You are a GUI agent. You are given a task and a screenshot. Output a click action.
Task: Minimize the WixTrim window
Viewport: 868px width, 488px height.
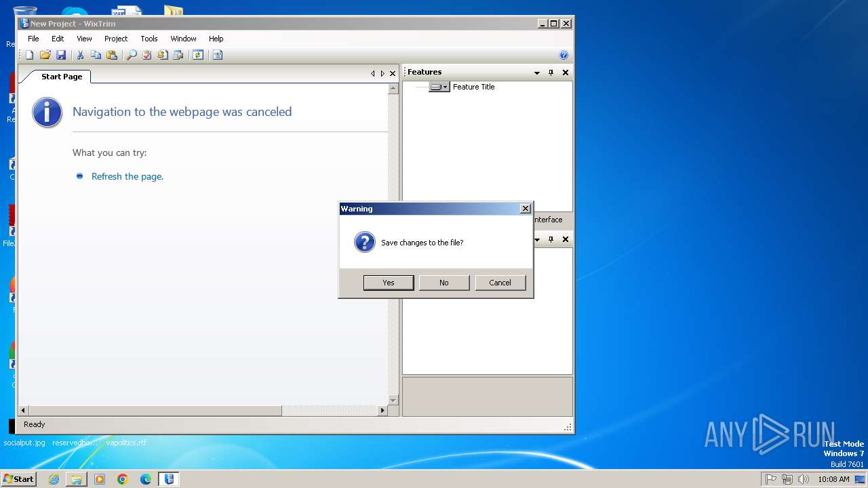pos(543,23)
